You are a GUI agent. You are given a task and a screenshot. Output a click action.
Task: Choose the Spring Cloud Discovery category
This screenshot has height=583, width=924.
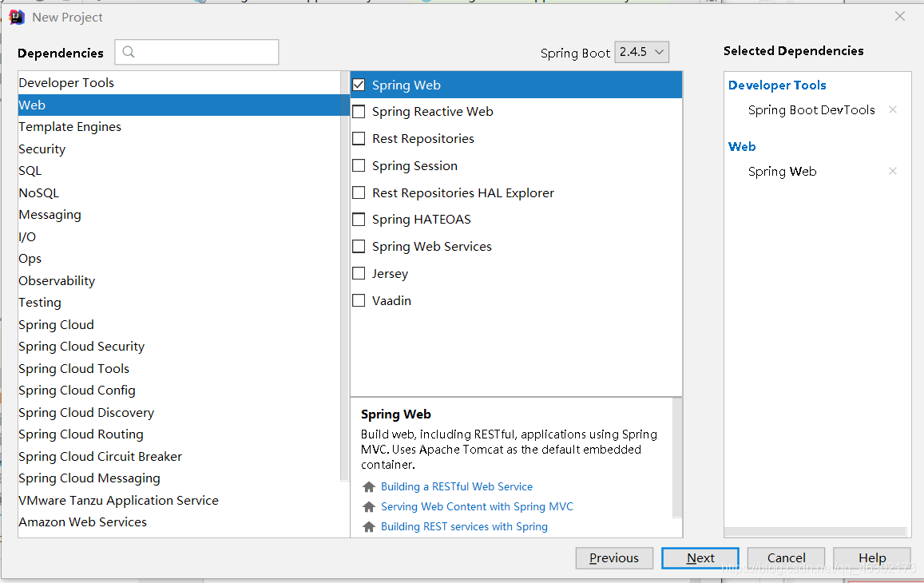pos(179,413)
